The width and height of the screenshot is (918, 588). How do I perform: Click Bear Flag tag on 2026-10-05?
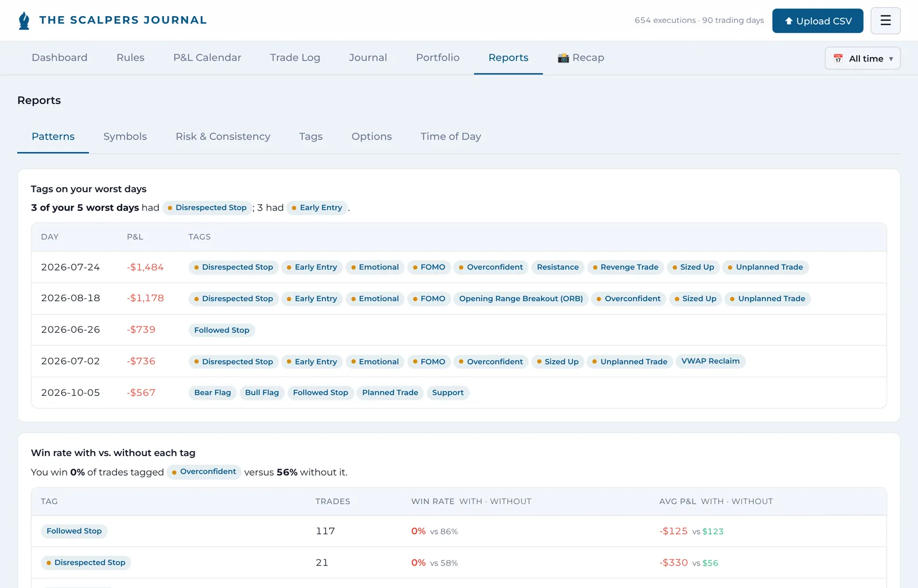pos(212,393)
